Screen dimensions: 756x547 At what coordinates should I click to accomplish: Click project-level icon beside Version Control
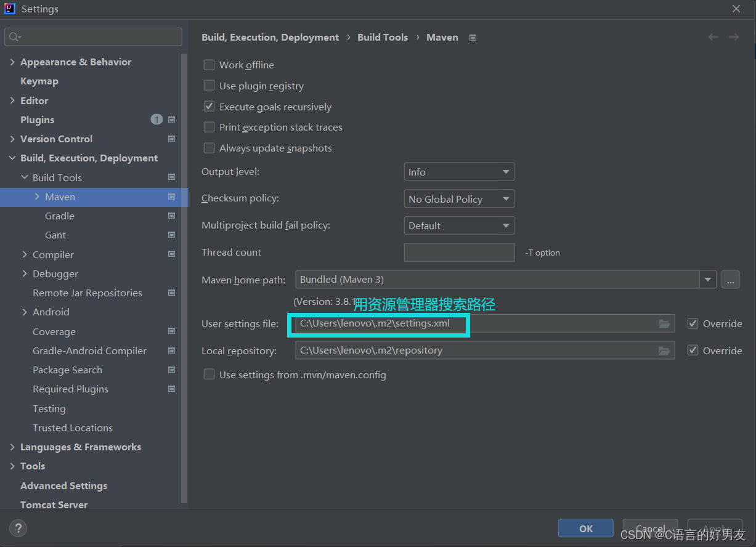pyautogui.click(x=172, y=139)
